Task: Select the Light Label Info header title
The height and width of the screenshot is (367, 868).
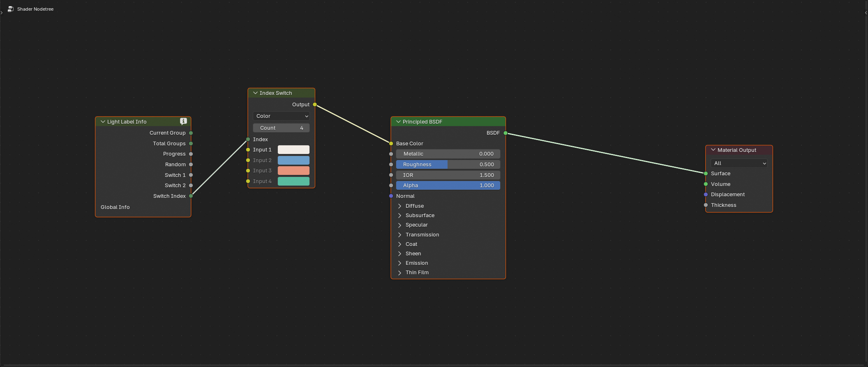Action: [127, 122]
